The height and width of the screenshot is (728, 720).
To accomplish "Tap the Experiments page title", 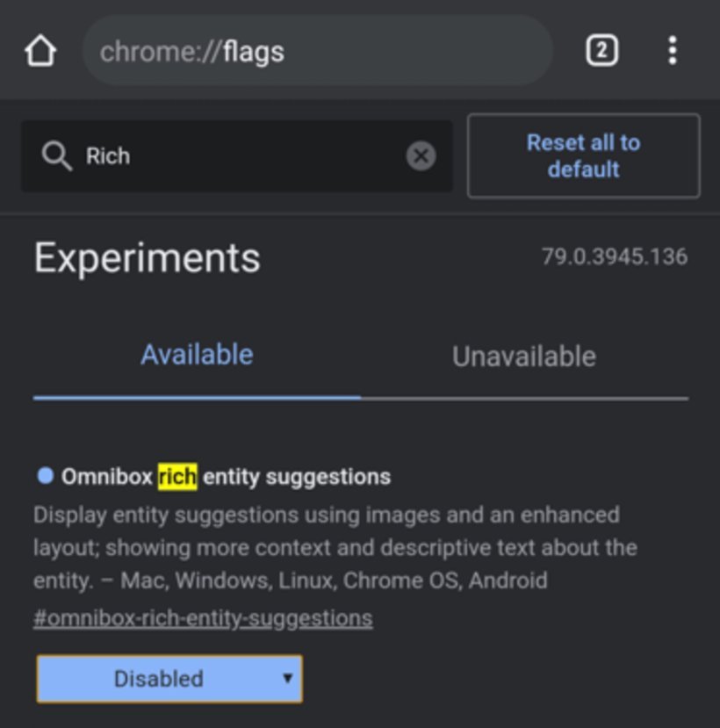I will [147, 256].
